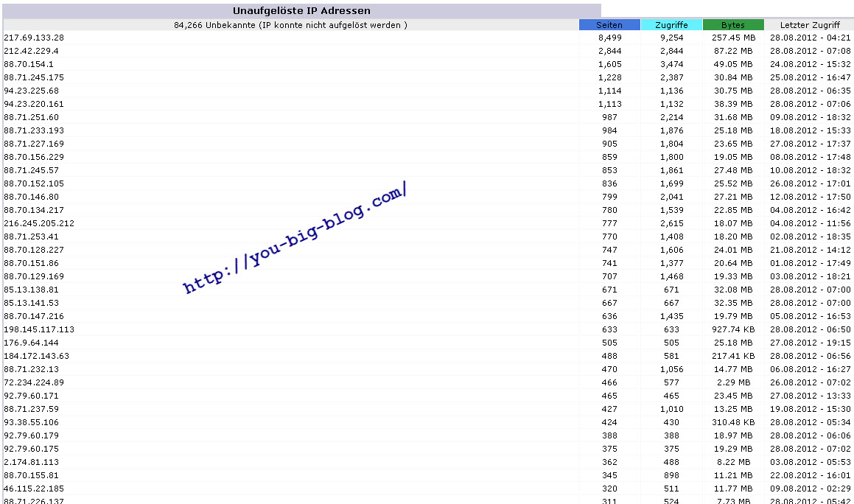Click the 8,499 pages value
Screen dimensions: 854x504
pyautogui.click(x=609, y=38)
